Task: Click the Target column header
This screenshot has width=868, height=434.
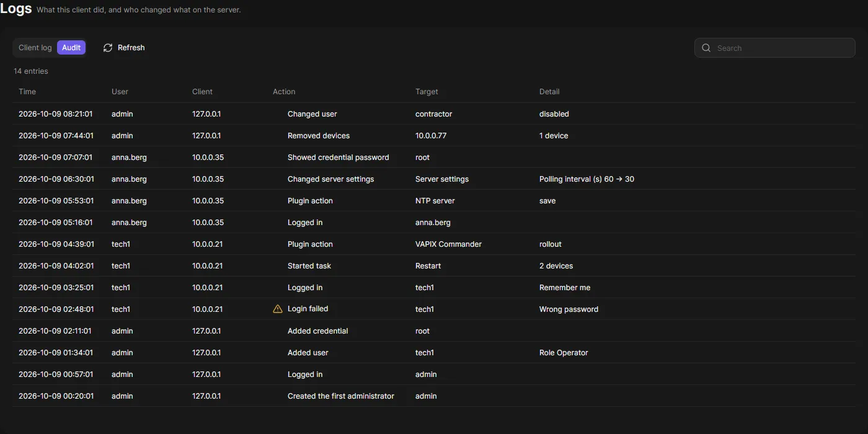Action: click(x=427, y=92)
